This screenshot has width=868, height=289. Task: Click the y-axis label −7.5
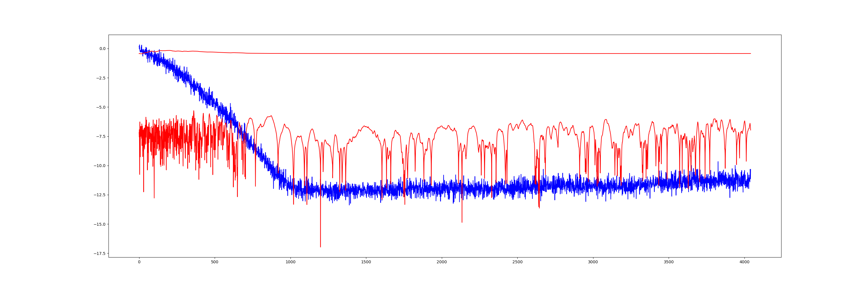[101, 137]
